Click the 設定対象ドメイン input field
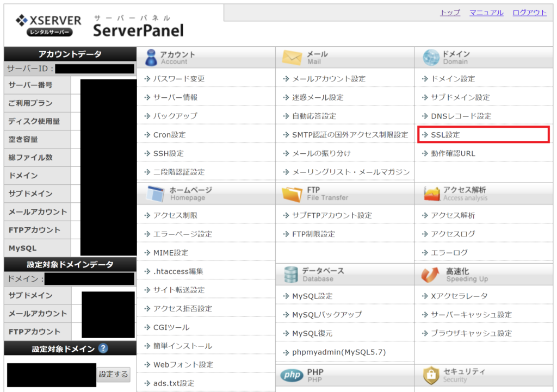This screenshot has width=557, height=392. pos(52,375)
